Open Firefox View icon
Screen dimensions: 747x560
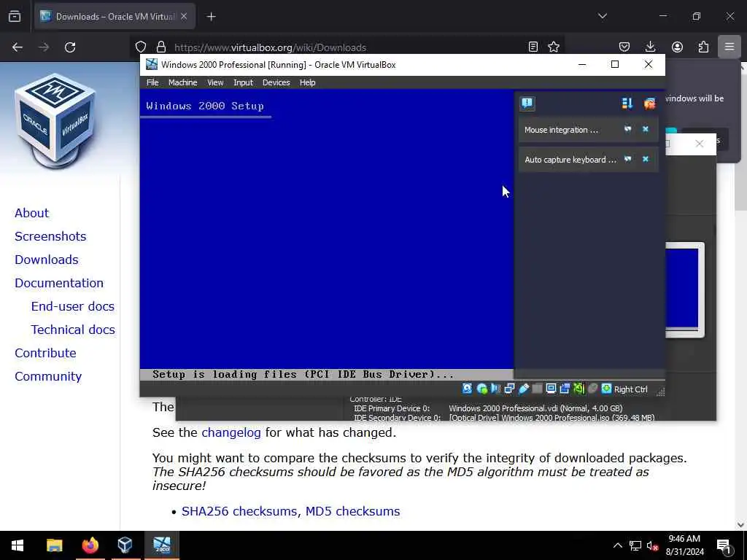15,17
